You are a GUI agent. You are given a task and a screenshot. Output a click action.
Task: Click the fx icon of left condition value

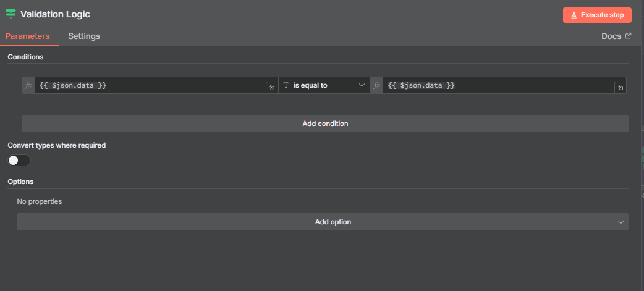coord(28,85)
